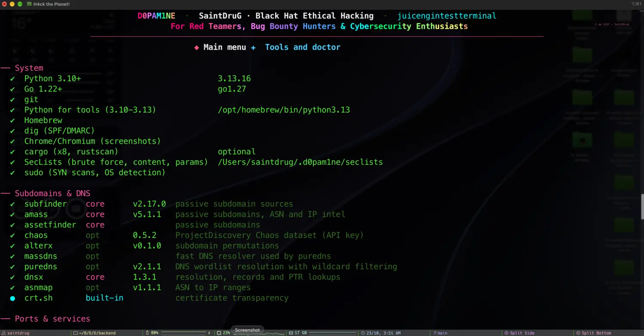Screen dimensions: 644x336
Task: Click the Subdomains & DNS section heading
Action: [52, 194]
